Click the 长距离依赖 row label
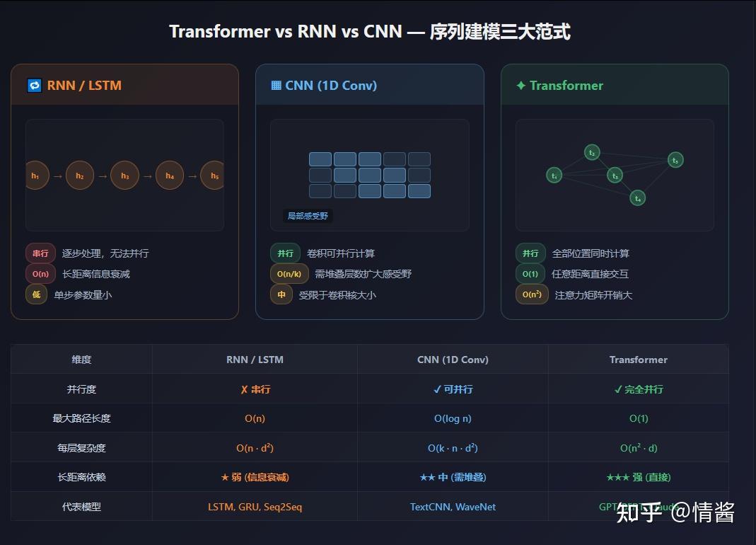The height and width of the screenshot is (545, 756). [x=81, y=478]
